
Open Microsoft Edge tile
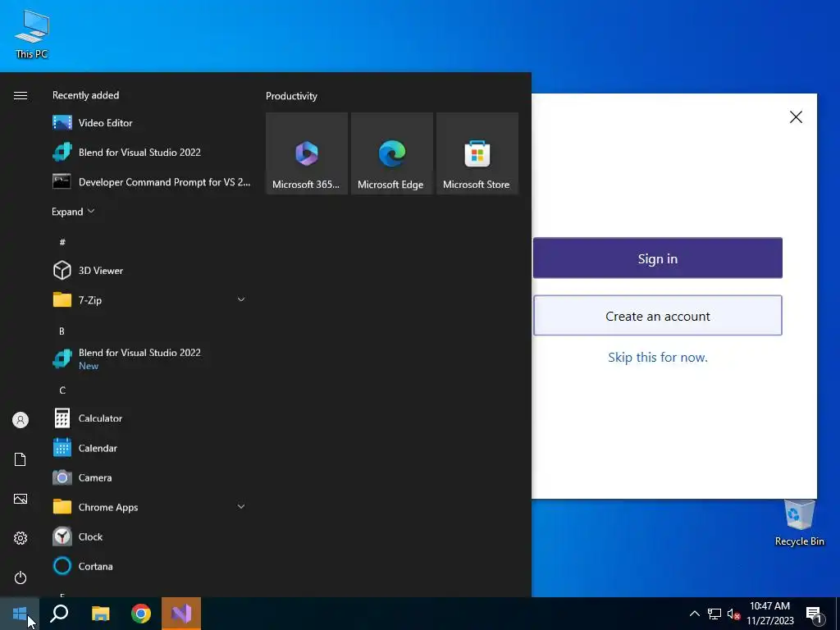pos(391,153)
